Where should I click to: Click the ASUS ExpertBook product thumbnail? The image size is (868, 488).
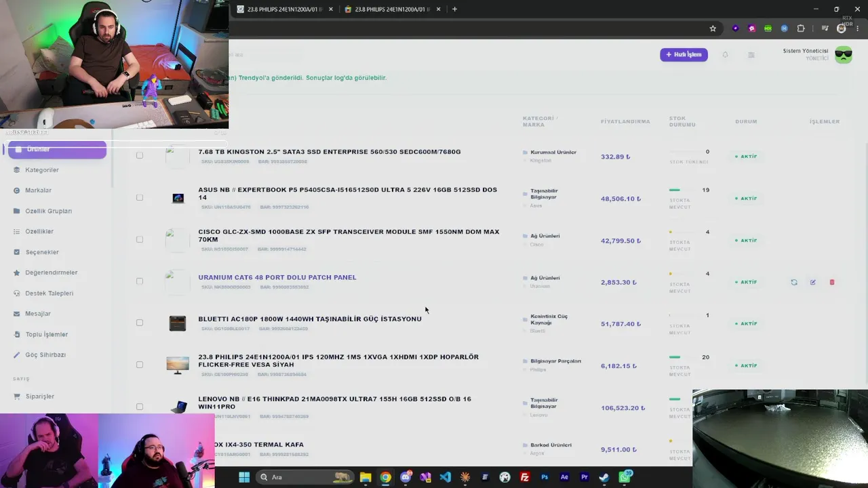[178, 198]
